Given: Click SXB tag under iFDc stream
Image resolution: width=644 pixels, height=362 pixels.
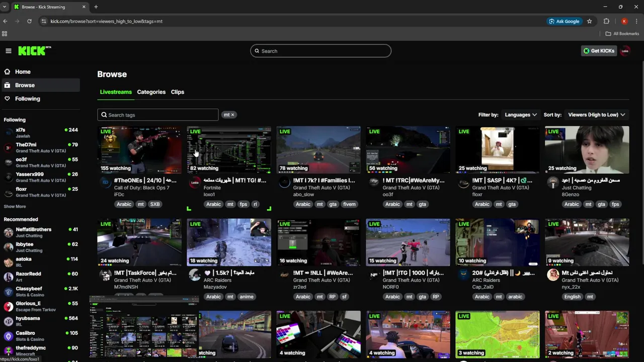Looking at the screenshot, I should click(x=155, y=204).
